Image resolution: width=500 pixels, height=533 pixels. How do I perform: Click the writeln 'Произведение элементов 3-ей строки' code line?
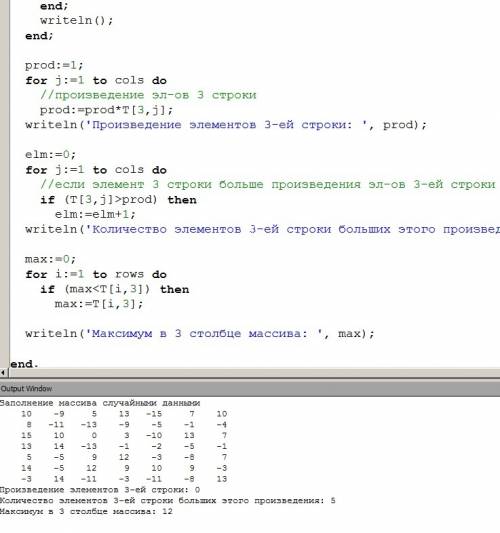(226, 125)
